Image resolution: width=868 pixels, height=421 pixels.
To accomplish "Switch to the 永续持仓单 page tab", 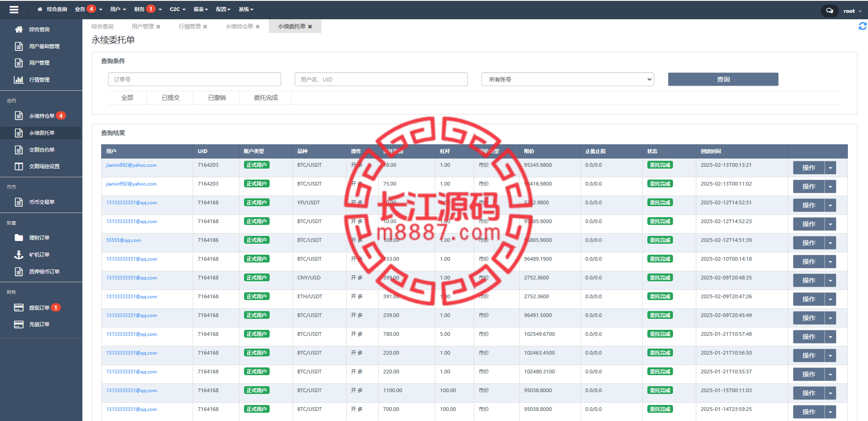I will pos(239,27).
